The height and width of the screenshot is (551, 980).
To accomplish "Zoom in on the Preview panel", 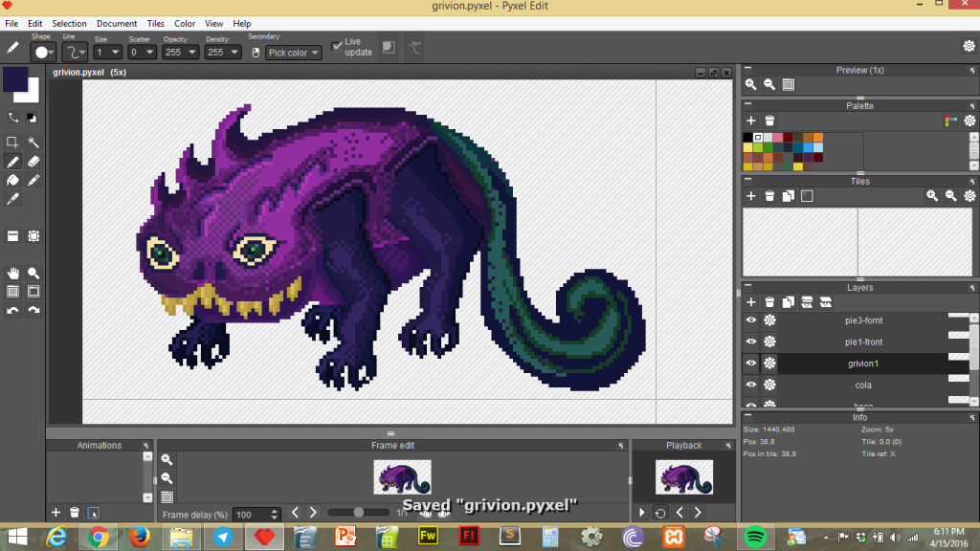I will pyautogui.click(x=751, y=85).
